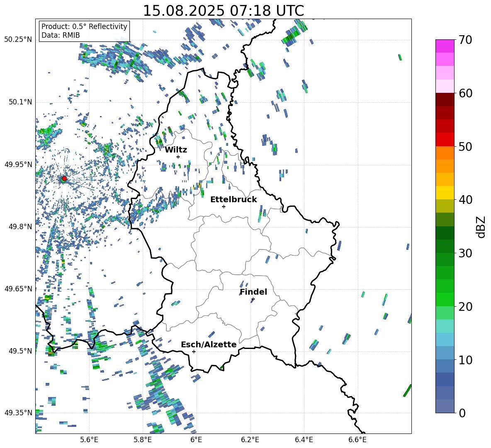Click the 70 value on colorbar
Viewport: 491px width, 448px height.
(466, 40)
